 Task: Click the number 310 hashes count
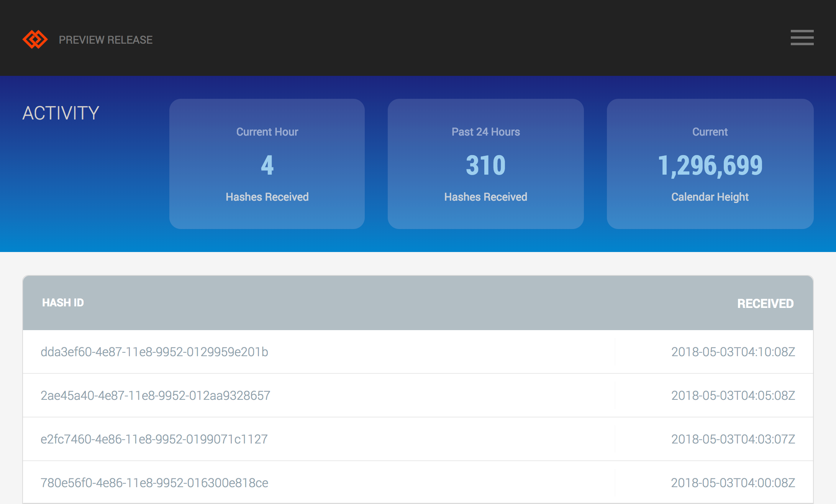485,165
